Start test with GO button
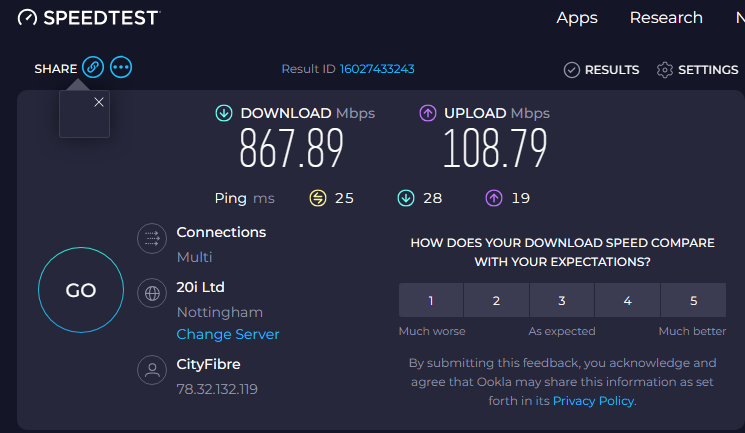 81,290
